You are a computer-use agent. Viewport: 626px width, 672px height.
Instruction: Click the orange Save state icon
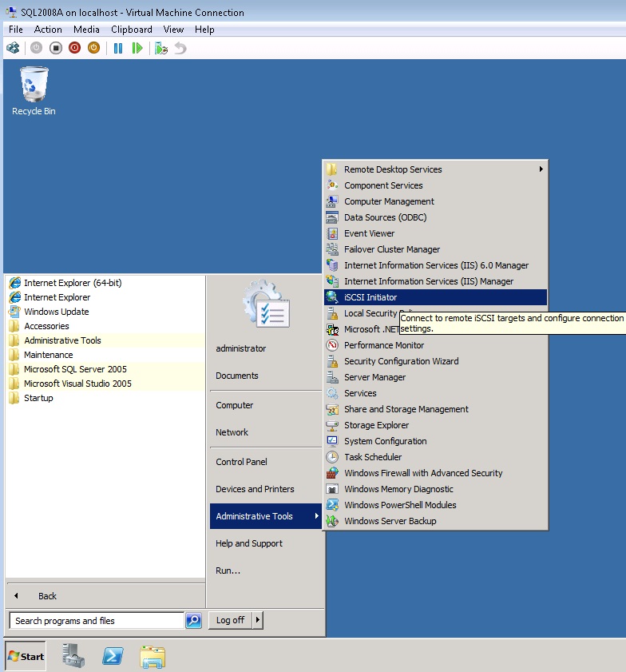tap(93, 48)
